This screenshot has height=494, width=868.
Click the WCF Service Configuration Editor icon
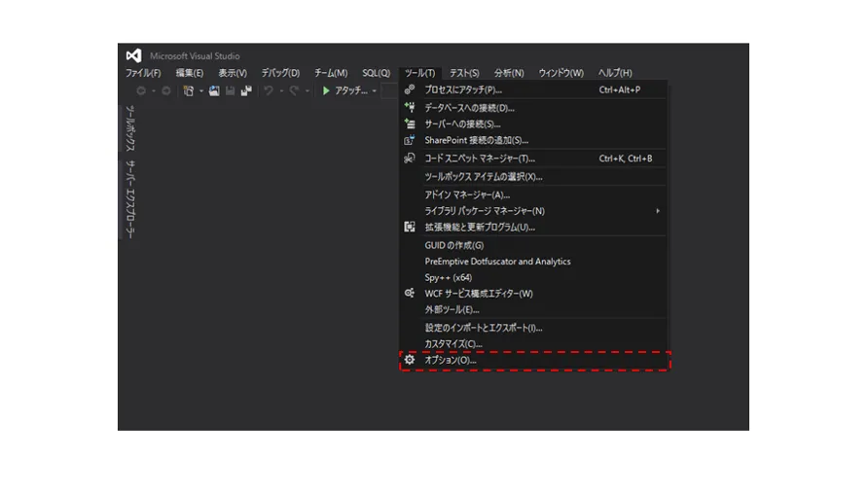[x=410, y=294]
